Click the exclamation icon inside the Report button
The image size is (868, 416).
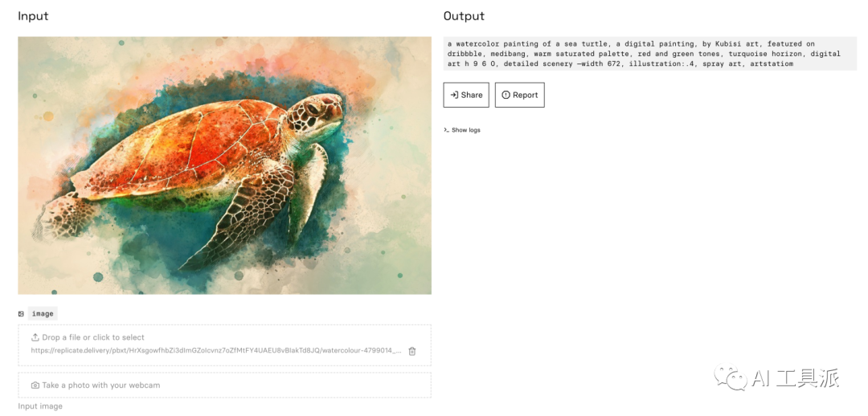coord(506,95)
